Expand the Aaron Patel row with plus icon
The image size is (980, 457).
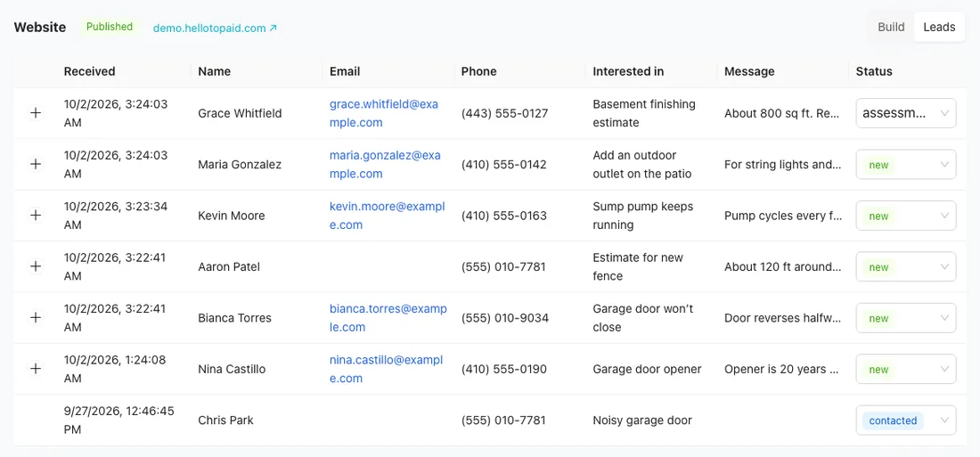tap(36, 267)
